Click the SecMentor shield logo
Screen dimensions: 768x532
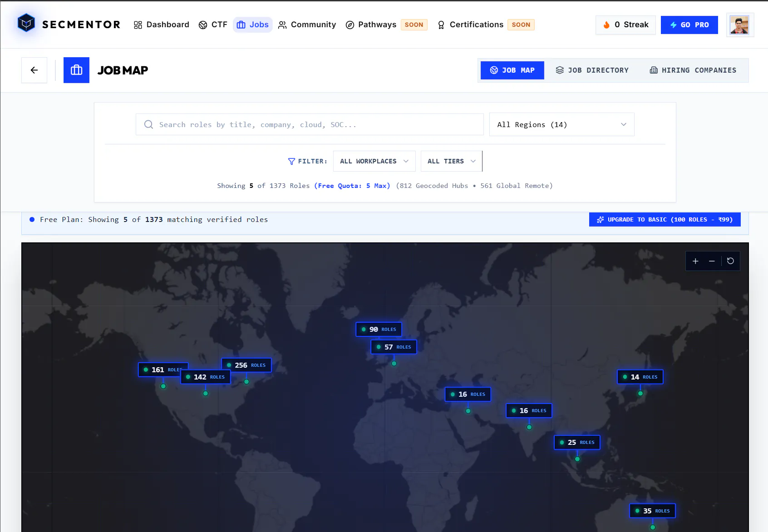pyautogui.click(x=26, y=23)
